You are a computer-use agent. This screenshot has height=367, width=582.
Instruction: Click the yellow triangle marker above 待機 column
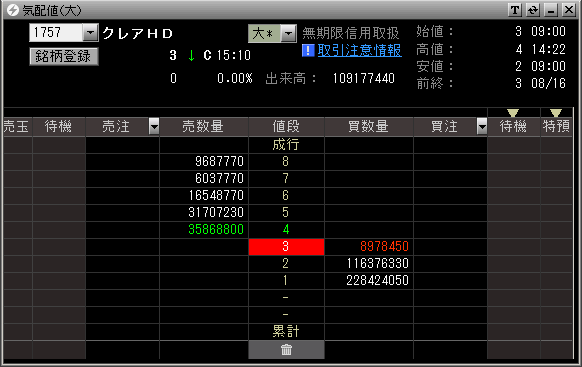513,113
